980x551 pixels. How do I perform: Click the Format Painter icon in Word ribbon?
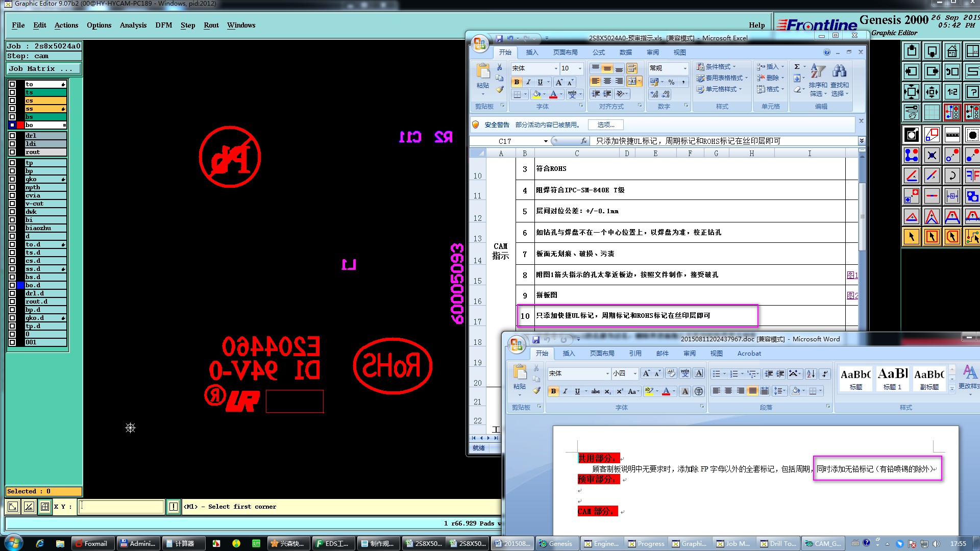coord(536,390)
